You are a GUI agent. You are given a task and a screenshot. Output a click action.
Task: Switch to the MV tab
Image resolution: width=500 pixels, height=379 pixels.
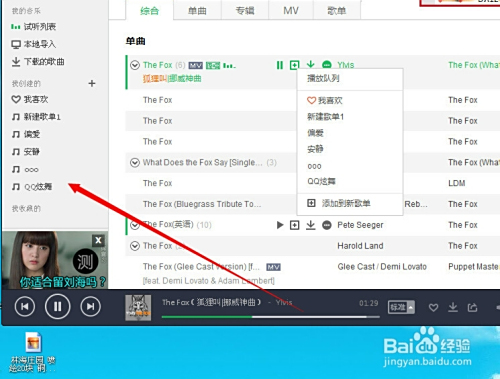(x=291, y=11)
